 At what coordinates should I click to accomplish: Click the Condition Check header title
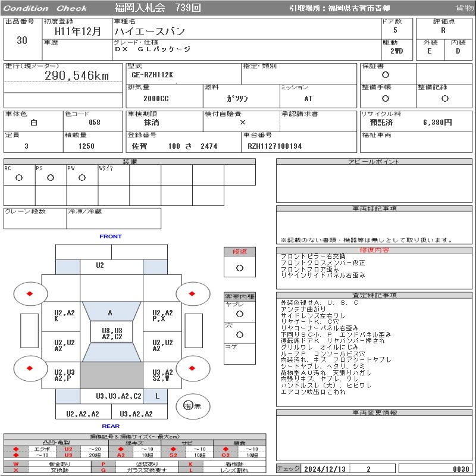[x=45, y=8]
